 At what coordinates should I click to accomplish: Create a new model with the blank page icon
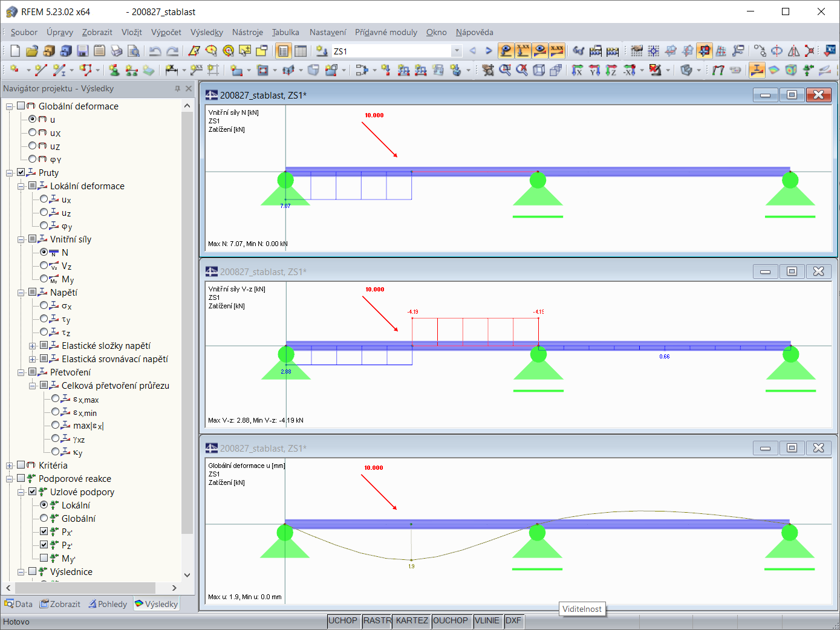[x=15, y=51]
